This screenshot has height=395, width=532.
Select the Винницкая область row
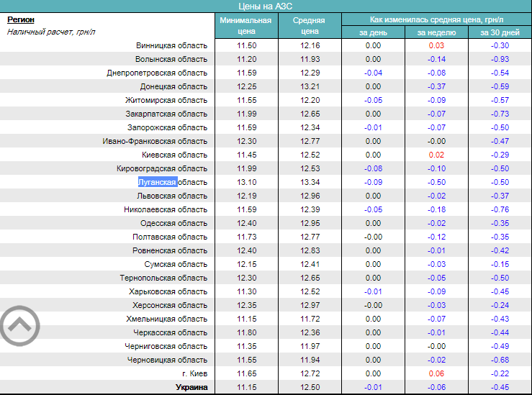(171, 45)
